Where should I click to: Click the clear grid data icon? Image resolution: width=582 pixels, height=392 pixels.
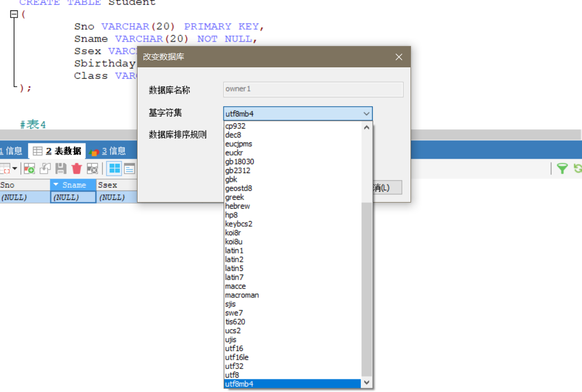click(92, 169)
